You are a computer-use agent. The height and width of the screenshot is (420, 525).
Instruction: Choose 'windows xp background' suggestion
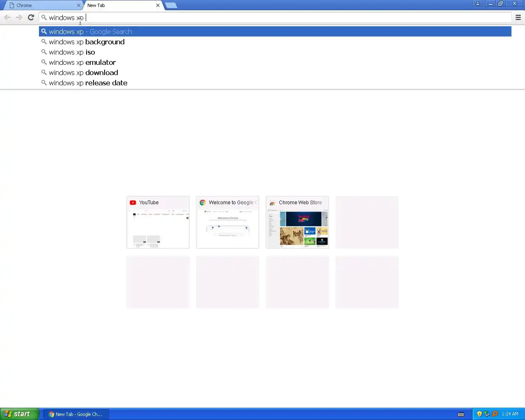[275, 42]
